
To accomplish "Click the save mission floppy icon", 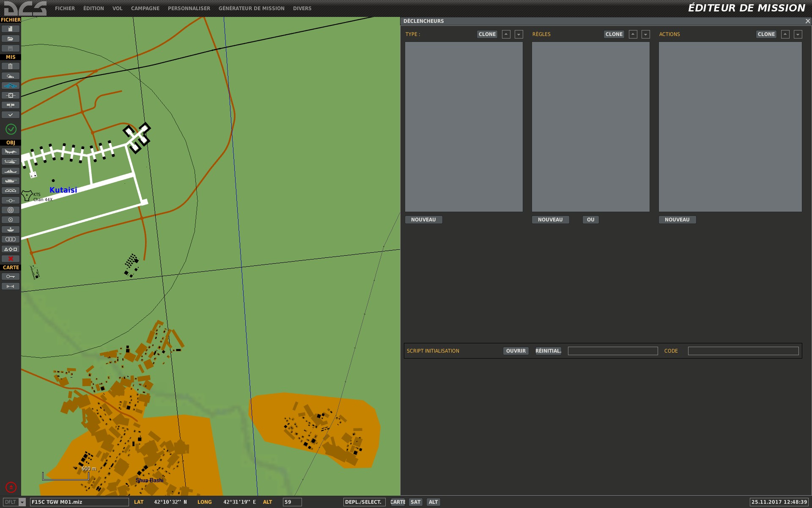I will (x=11, y=48).
